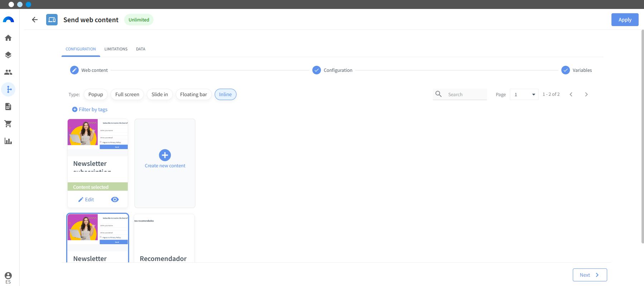
Task: Click the Unlimited badge
Action: coord(139,20)
